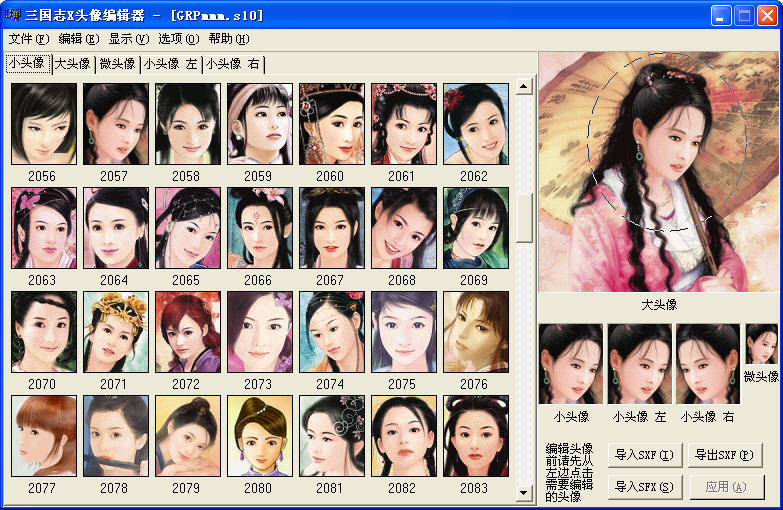This screenshot has height=510, width=783.
Task: Select portrait thumbnail 2076
Action: (x=476, y=332)
